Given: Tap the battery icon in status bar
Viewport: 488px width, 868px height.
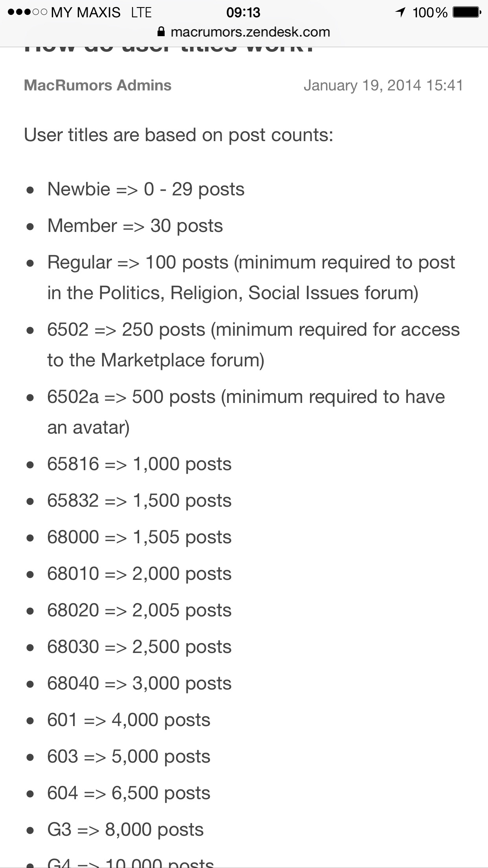Looking at the screenshot, I should pyautogui.click(x=466, y=13).
